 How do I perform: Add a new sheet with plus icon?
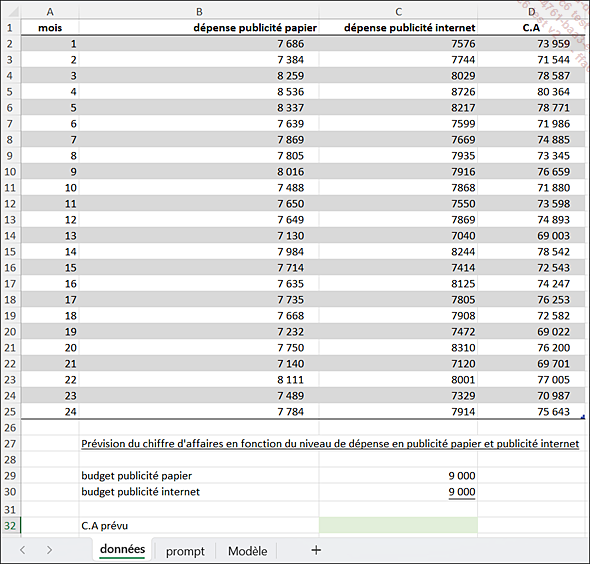pyautogui.click(x=316, y=550)
